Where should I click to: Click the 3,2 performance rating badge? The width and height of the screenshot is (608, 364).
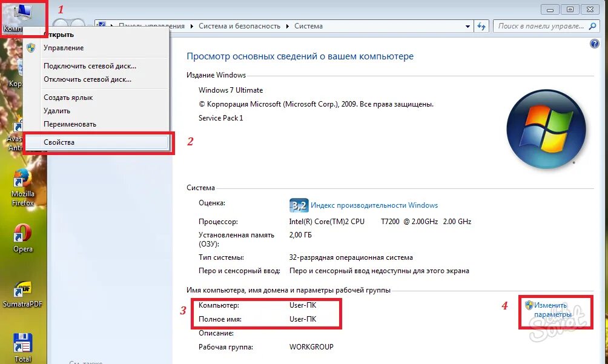pyautogui.click(x=299, y=205)
